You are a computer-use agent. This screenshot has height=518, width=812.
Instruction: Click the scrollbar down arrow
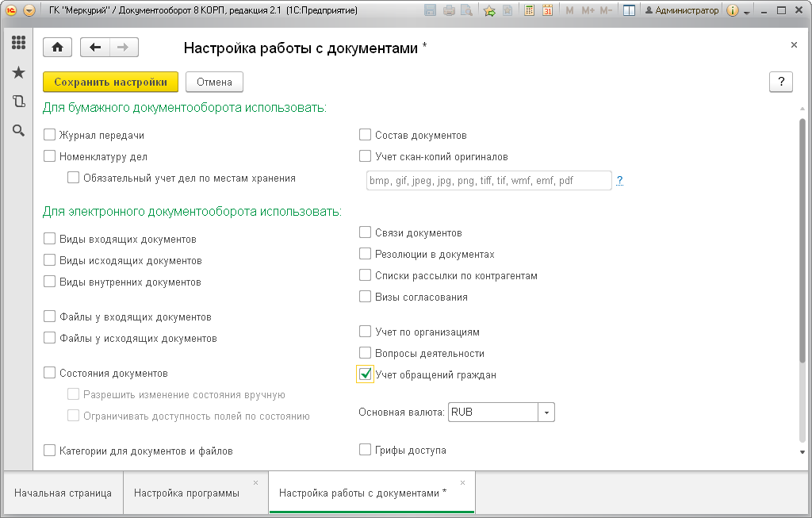[x=802, y=452]
